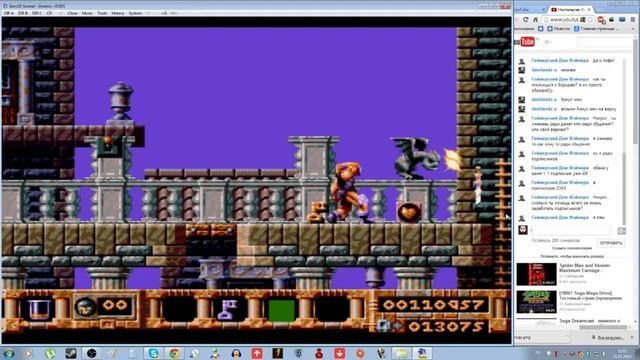Open the Tools menu in the emulator

tap(102, 13)
